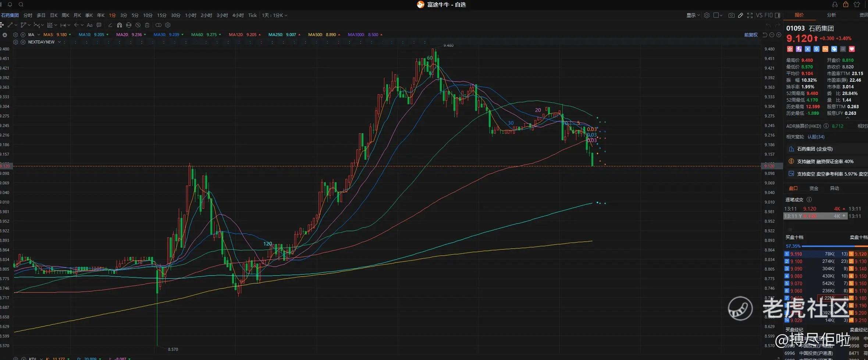This screenshot has width=868, height=360.
Task: Open 石药集团 (企业号) entry
Action: point(814,149)
